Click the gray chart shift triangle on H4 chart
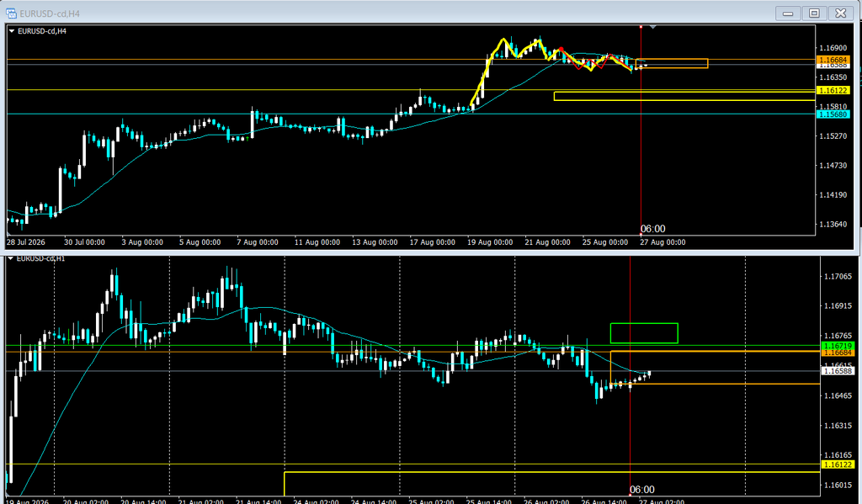This screenshot has width=862, height=504. point(652,27)
